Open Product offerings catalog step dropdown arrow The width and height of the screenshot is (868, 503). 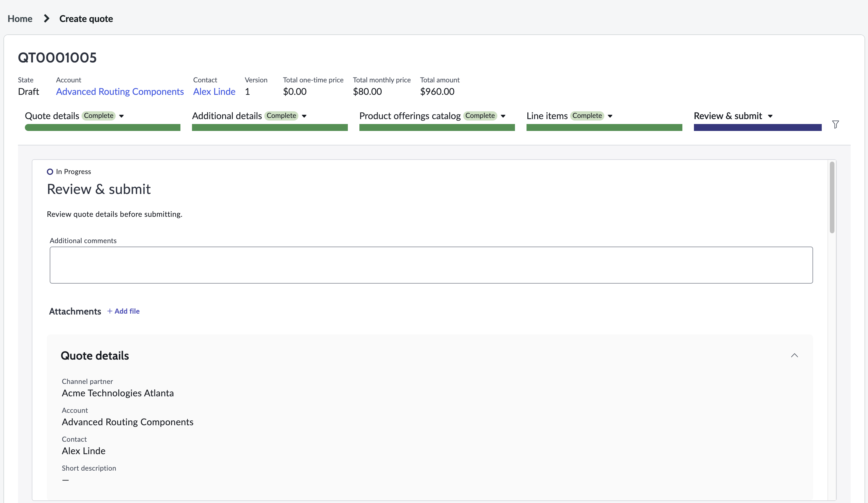(503, 116)
